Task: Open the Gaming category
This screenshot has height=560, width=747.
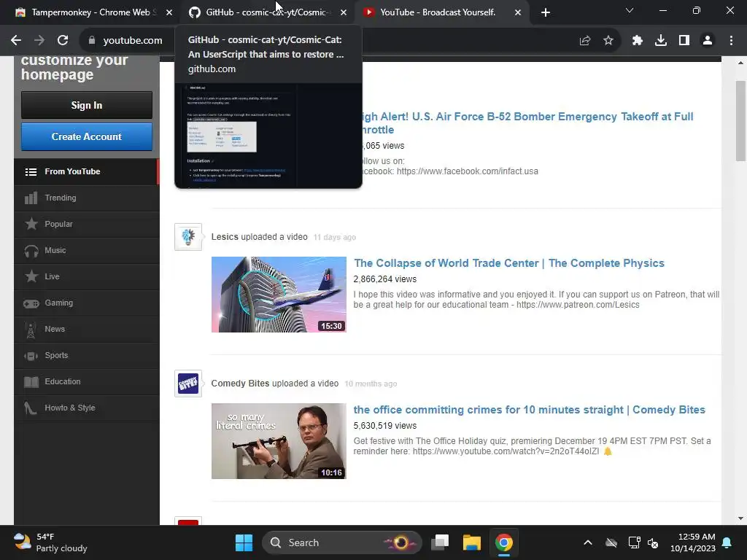Action: tap(87, 303)
